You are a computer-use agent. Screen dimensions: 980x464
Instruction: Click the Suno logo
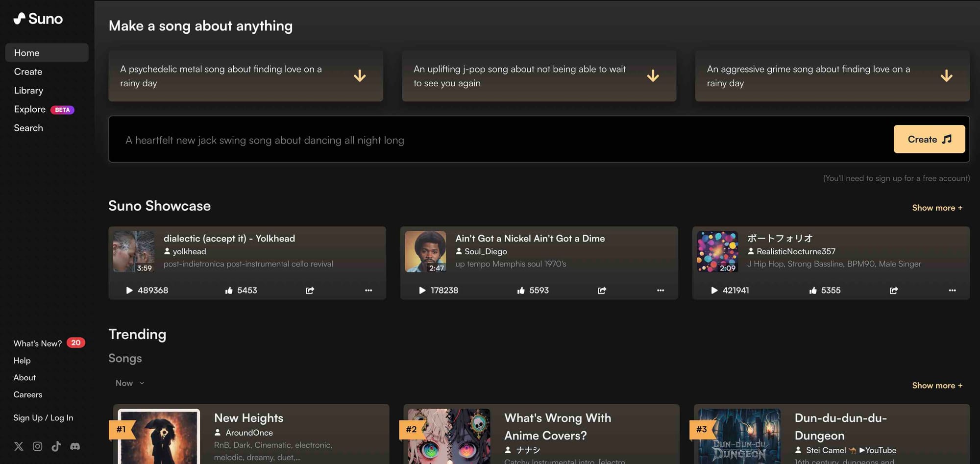pyautogui.click(x=38, y=19)
